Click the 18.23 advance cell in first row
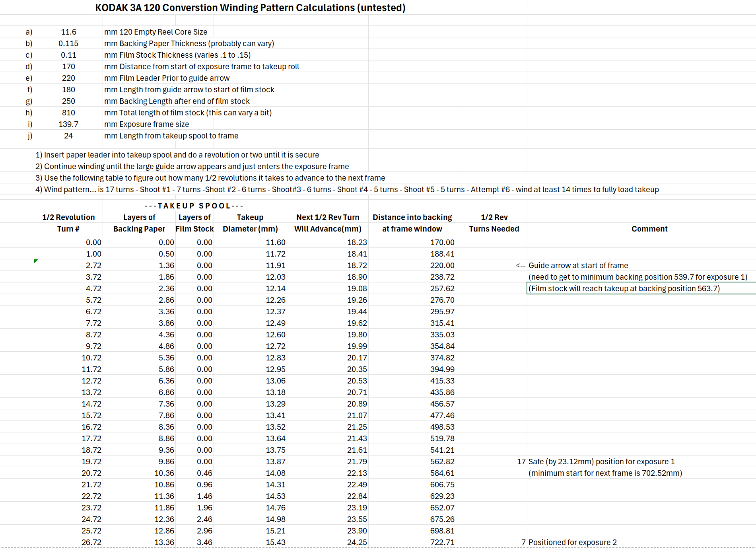 (357, 242)
